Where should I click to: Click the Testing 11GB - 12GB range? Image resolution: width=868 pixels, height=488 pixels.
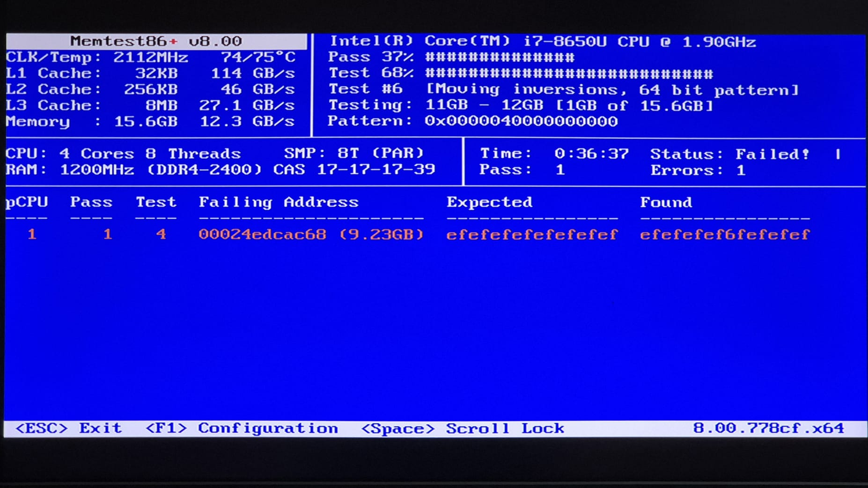coord(521,105)
